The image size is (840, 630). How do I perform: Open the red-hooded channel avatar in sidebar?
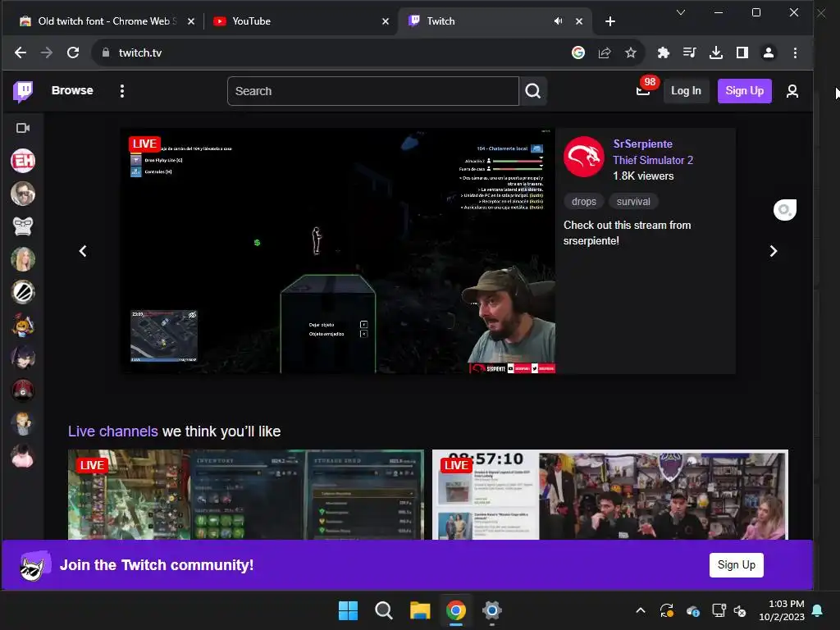pyautogui.click(x=23, y=391)
